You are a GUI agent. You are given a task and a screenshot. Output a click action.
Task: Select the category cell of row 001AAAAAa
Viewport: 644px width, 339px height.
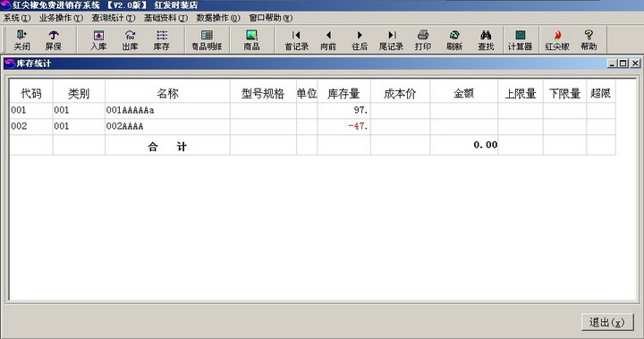pos(79,111)
